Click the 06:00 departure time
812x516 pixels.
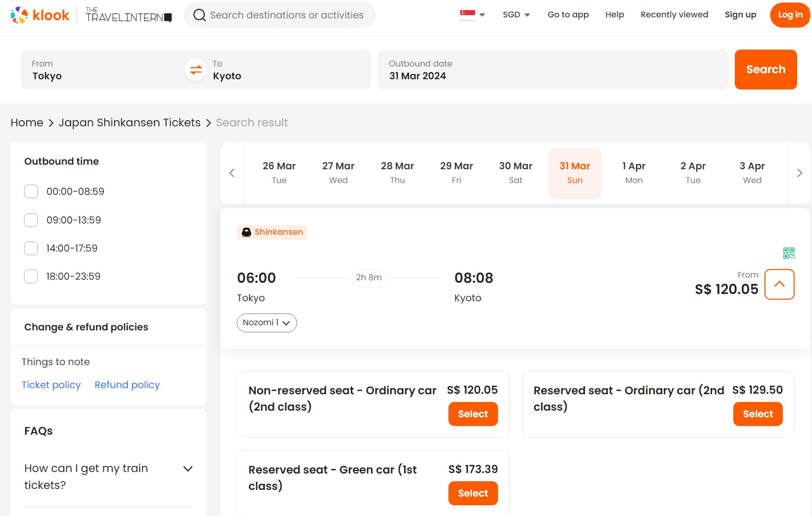[x=256, y=278]
